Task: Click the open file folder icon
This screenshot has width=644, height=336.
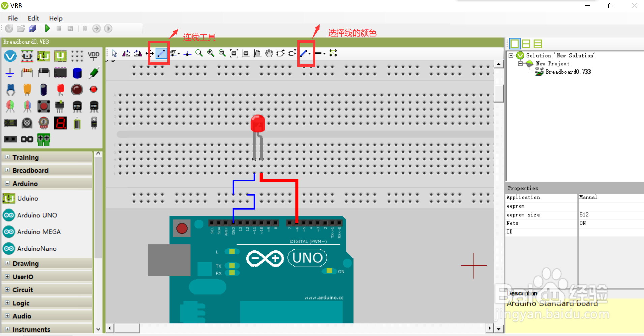Action: (x=21, y=29)
